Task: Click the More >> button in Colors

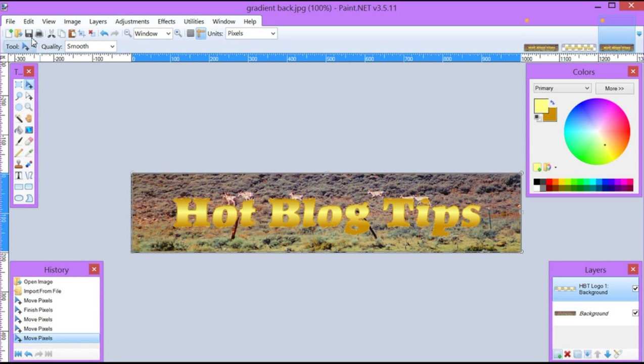Action: pos(614,88)
